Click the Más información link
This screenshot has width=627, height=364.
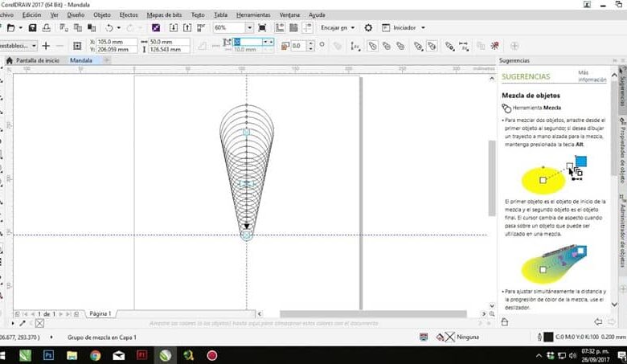592,76
